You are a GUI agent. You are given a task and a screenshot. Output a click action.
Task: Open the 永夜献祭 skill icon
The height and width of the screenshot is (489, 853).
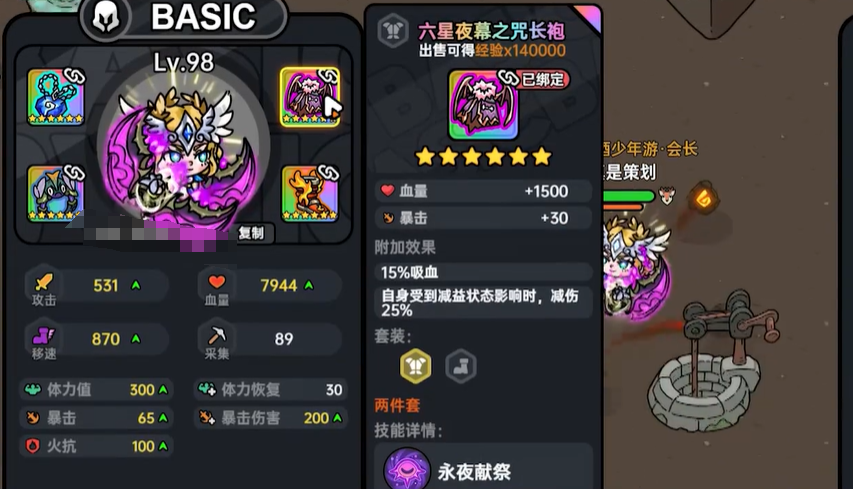click(x=407, y=470)
